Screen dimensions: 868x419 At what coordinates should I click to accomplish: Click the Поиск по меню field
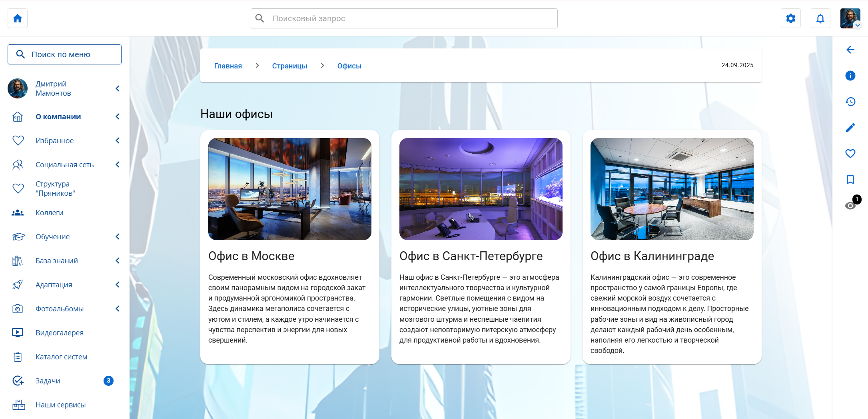tap(64, 54)
